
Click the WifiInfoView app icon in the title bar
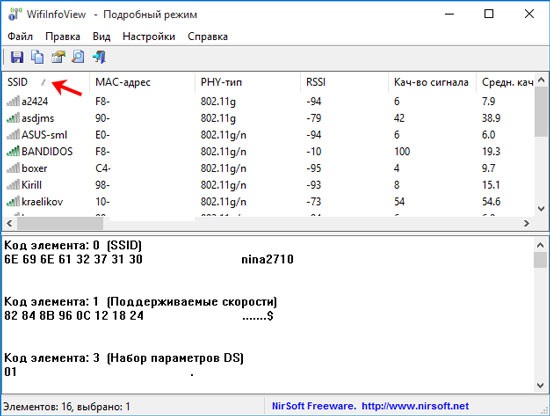click(x=14, y=14)
